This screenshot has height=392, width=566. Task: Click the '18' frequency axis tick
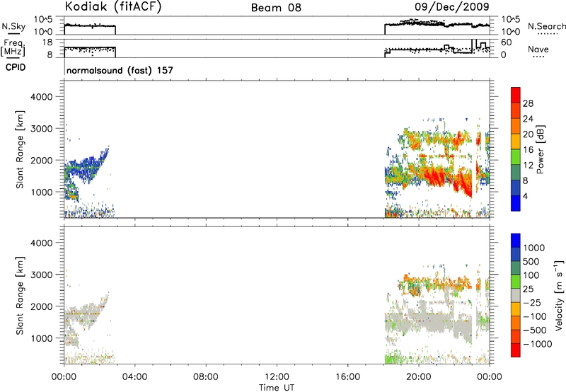pos(48,42)
